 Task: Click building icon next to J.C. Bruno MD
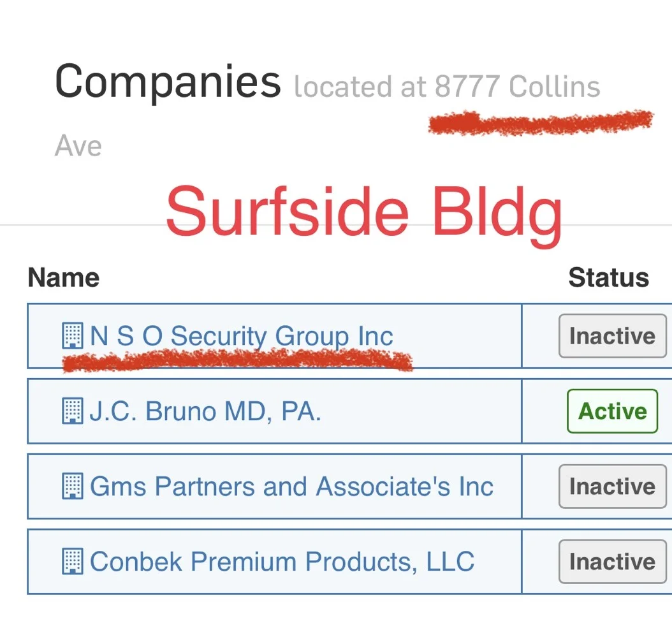tap(72, 411)
